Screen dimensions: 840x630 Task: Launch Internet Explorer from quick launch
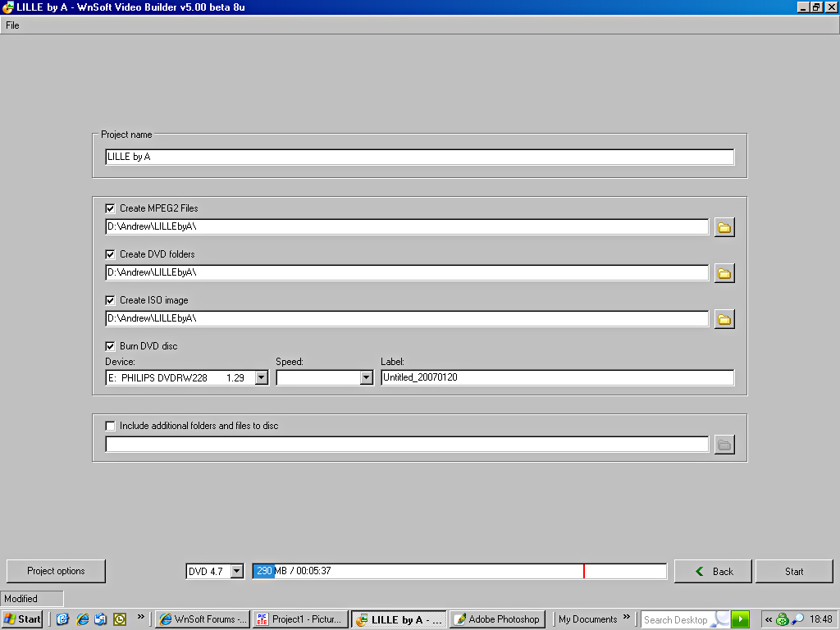(82, 619)
